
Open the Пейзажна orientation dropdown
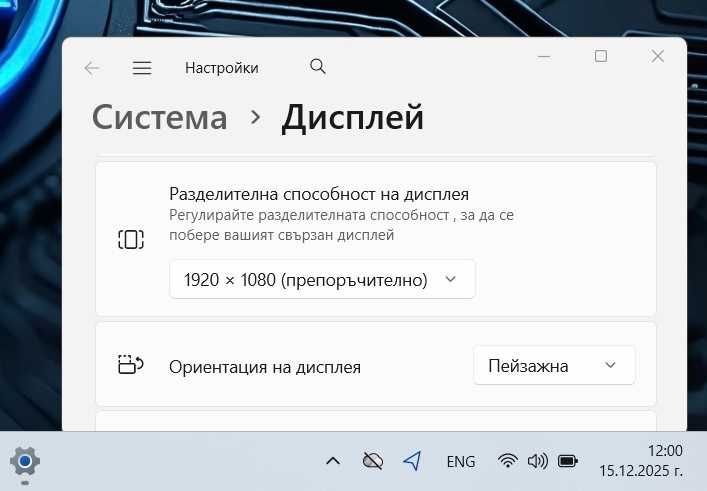pyautogui.click(x=554, y=366)
